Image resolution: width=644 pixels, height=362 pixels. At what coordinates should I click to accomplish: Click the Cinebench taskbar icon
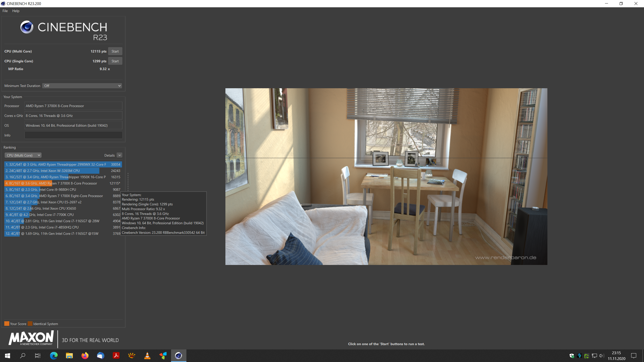pos(178,355)
